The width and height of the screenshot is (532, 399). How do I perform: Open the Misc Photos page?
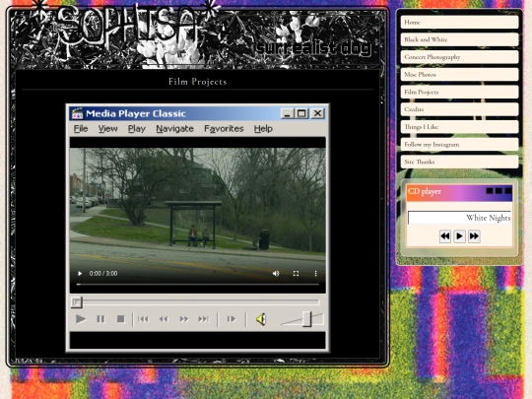coord(459,74)
